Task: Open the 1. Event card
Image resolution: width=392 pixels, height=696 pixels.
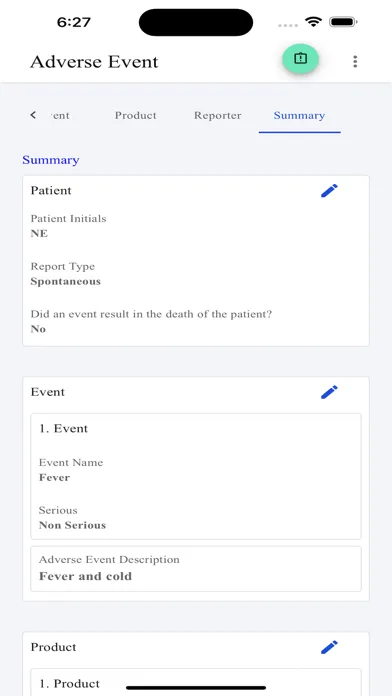Action: point(196,476)
